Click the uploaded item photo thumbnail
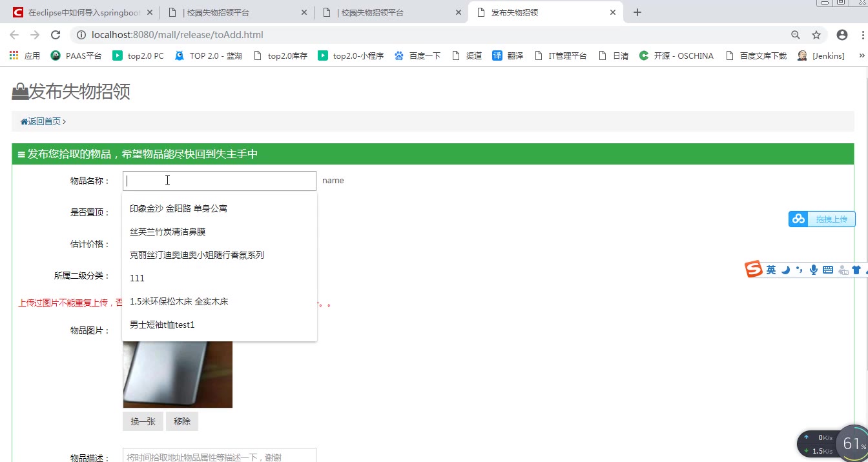 click(x=178, y=374)
